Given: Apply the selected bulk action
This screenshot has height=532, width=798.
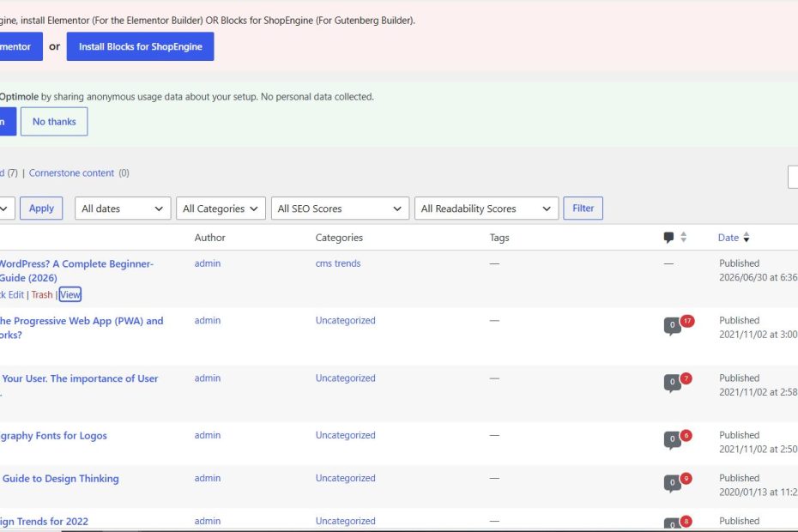Looking at the screenshot, I should 41,209.
